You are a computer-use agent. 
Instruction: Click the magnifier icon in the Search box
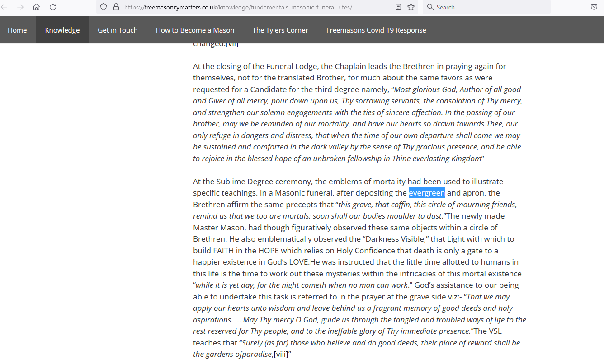tap(430, 7)
